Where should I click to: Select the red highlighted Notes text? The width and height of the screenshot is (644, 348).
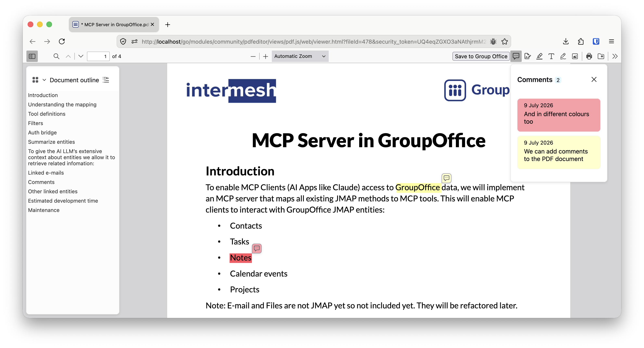pos(241,258)
